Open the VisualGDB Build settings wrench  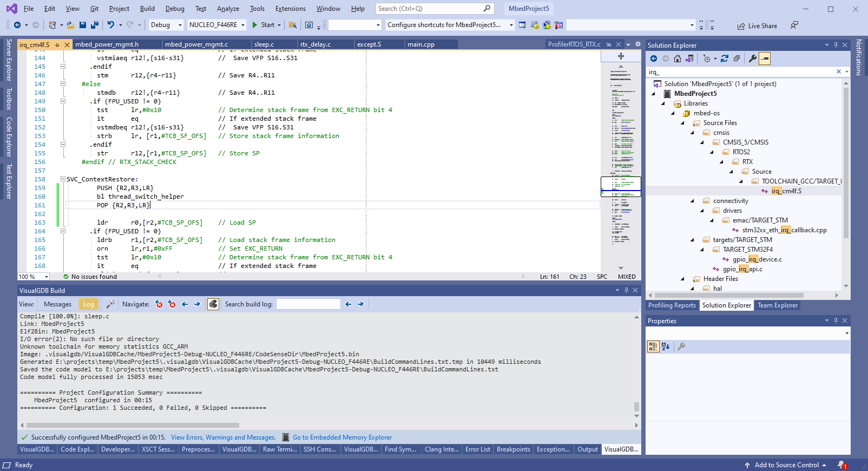pos(110,304)
